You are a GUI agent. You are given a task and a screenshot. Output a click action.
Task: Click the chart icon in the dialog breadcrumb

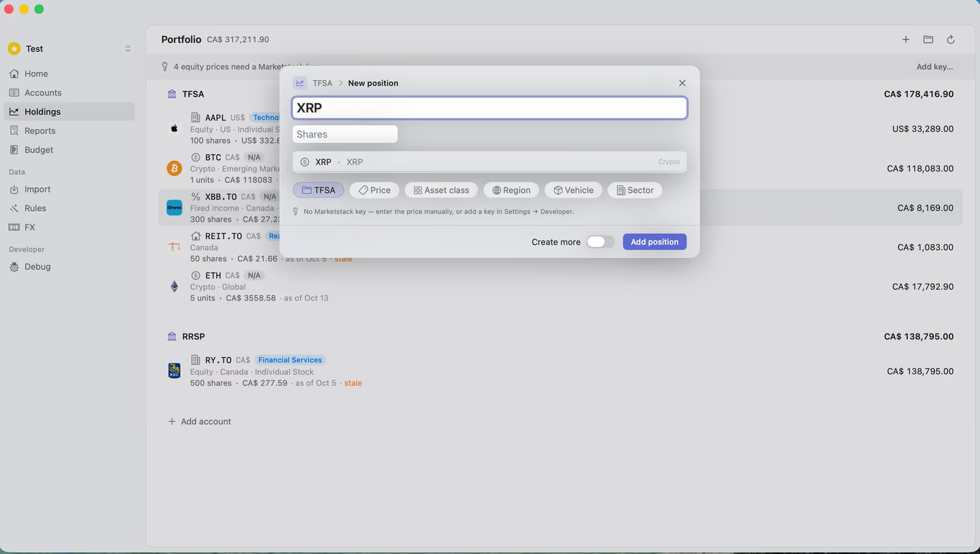tap(300, 83)
